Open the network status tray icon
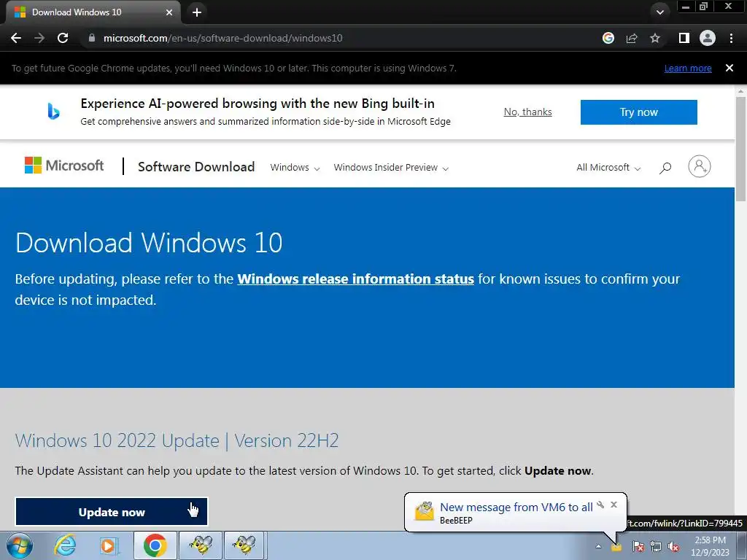The image size is (747, 560). pos(656,547)
